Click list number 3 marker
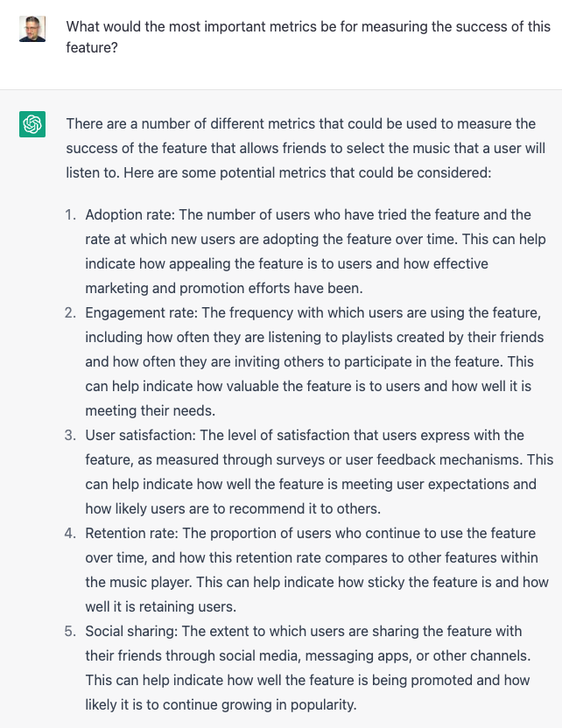The image size is (562, 728). coord(70,435)
